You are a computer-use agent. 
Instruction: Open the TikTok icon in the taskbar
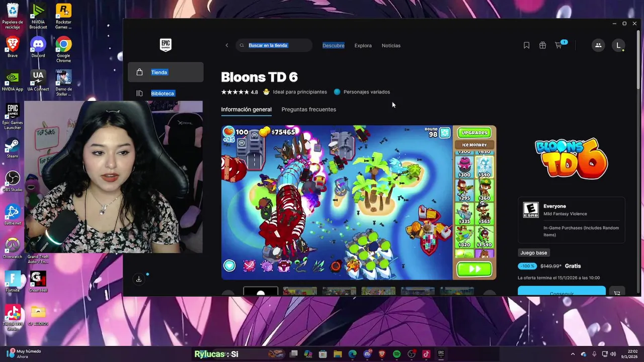pos(426,354)
